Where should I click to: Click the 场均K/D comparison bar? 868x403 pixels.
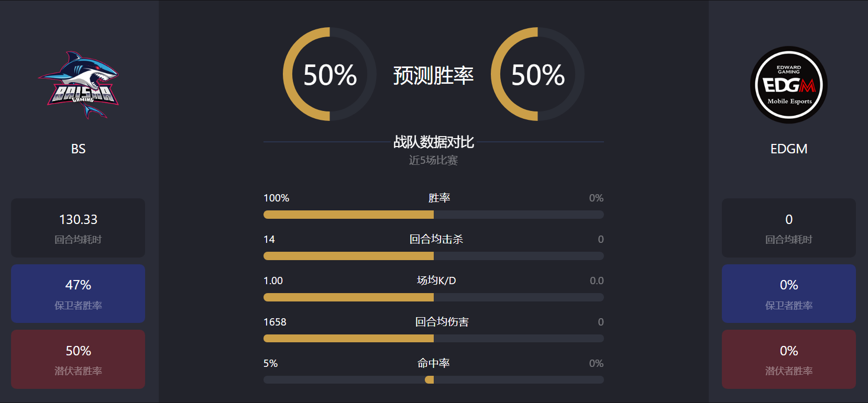[x=434, y=297]
